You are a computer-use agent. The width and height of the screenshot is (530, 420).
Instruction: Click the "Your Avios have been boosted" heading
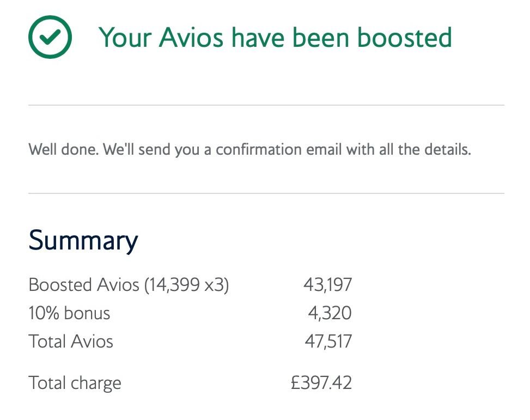pyautogui.click(x=275, y=37)
